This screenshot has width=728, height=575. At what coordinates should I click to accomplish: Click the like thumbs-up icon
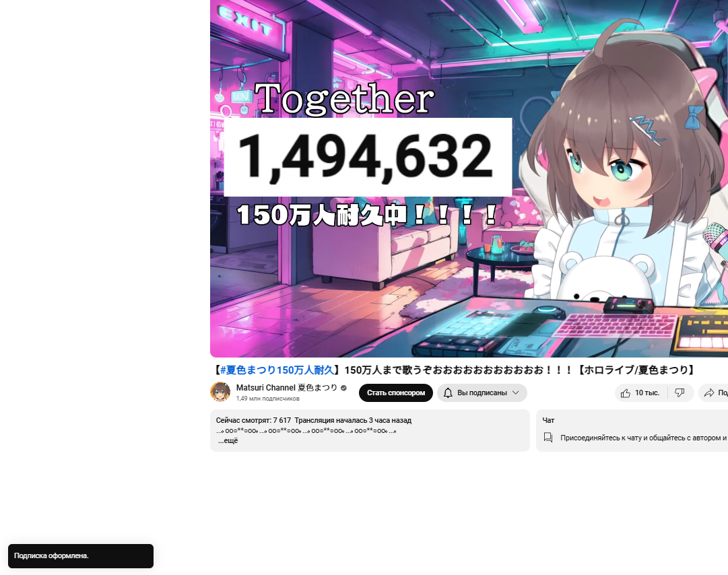(626, 393)
